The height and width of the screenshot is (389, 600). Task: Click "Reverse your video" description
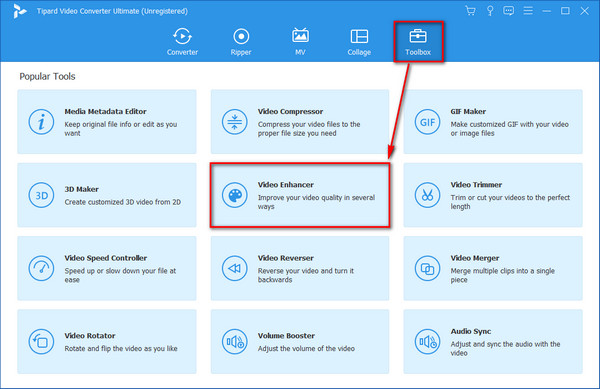click(306, 275)
